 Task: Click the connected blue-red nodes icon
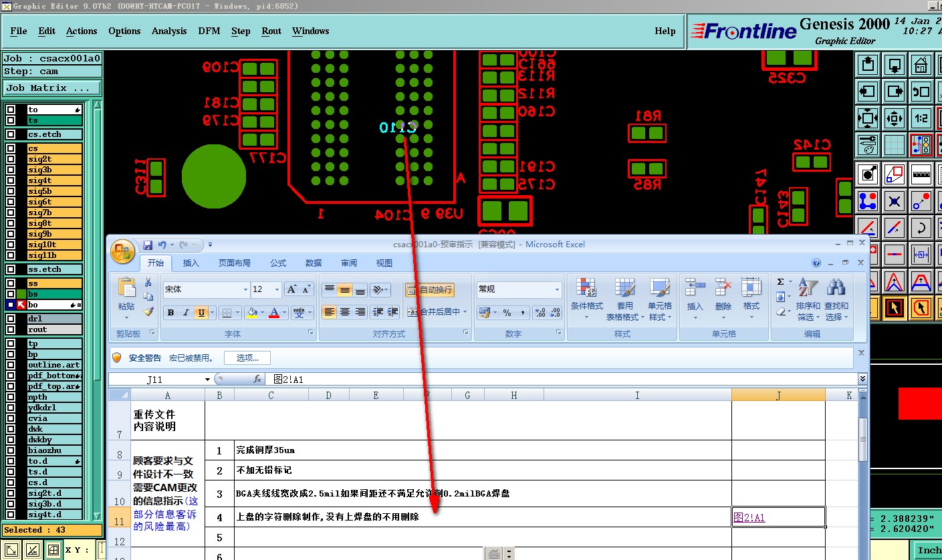tap(868, 201)
